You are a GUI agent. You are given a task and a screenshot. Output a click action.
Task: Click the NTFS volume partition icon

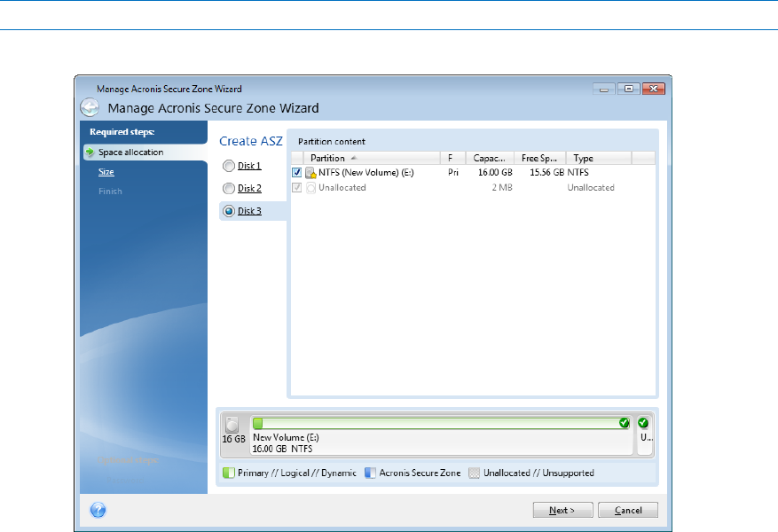pos(311,173)
